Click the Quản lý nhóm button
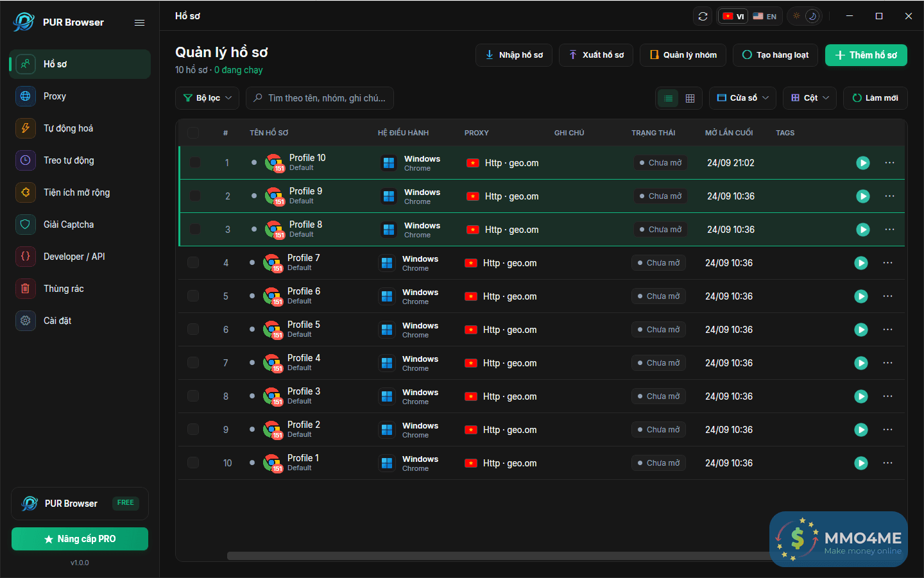Viewport: 924px width, 578px height. tap(683, 55)
